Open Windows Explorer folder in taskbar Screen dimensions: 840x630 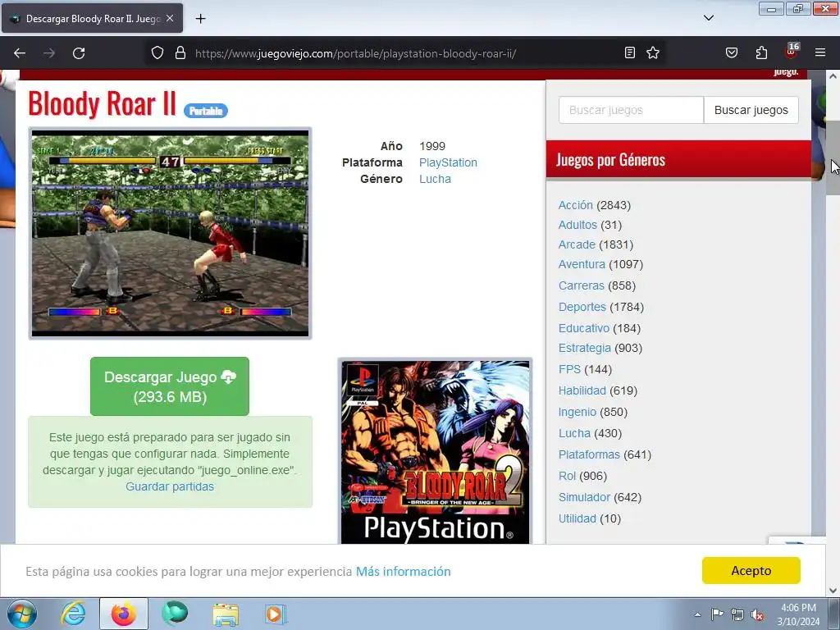tap(226, 614)
